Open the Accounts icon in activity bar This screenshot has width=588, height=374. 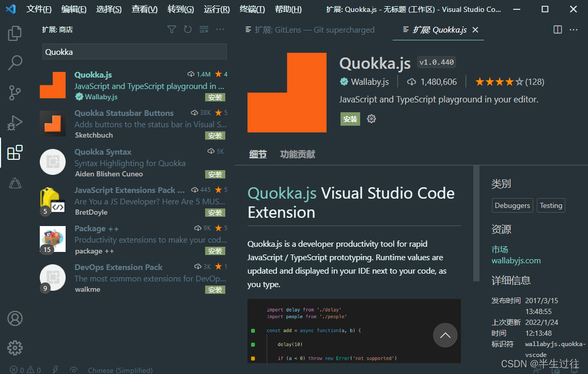[15, 319]
